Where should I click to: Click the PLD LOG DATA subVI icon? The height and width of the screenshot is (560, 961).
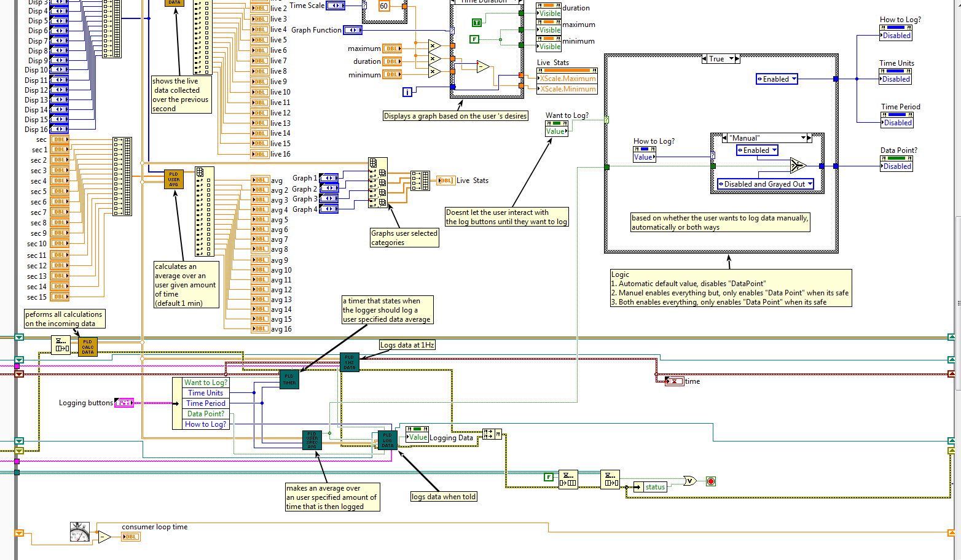pyautogui.click(x=388, y=440)
